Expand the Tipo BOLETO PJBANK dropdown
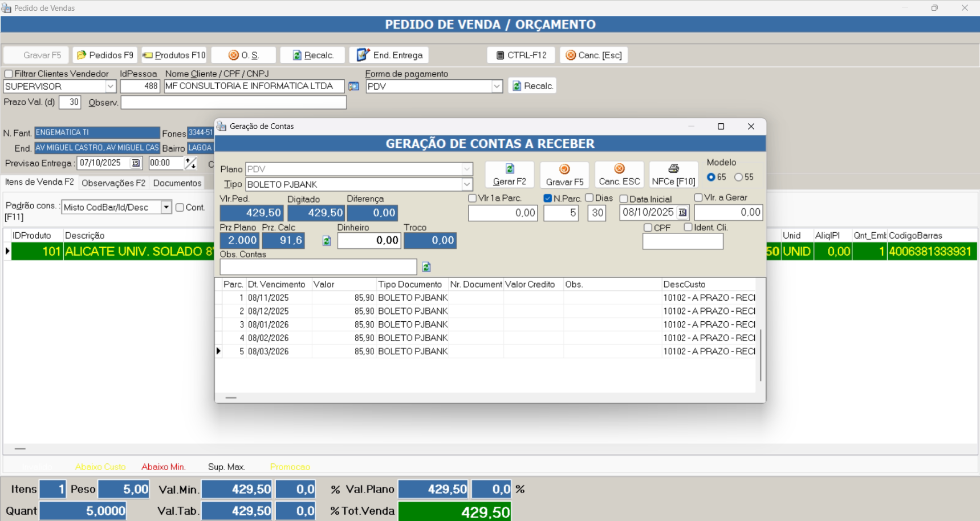 (467, 184)
